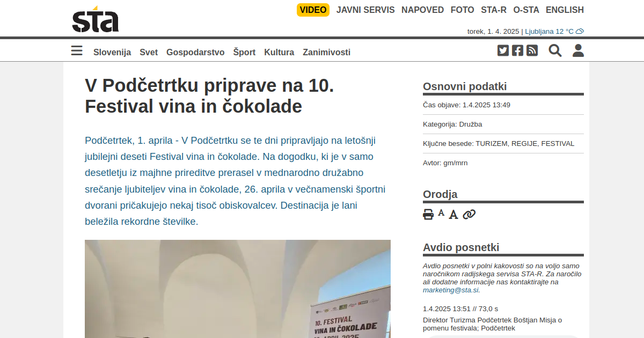The image size is (644, 338).
Task: Select the Šport menu item
Action: [244, 52]
